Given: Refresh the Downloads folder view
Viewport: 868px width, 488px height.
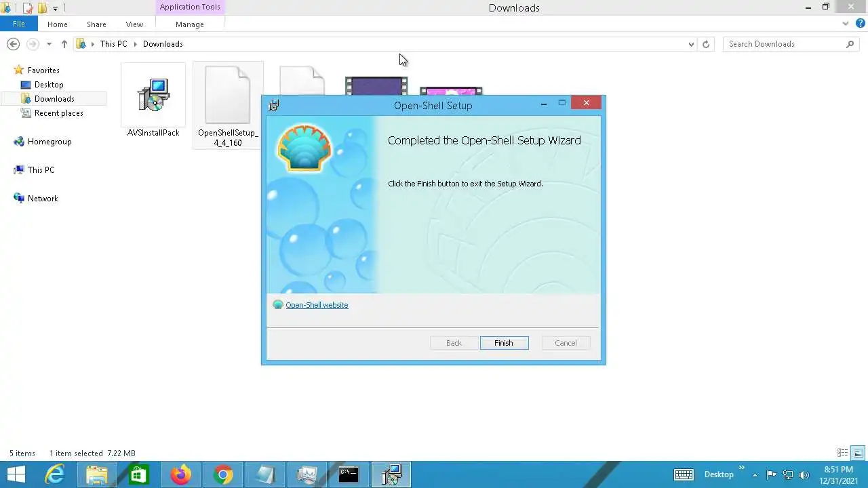Looking at the screenshot, I should point(706,44).
